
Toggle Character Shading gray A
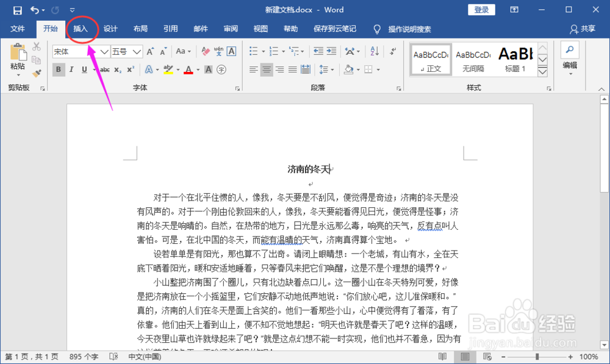209,70
